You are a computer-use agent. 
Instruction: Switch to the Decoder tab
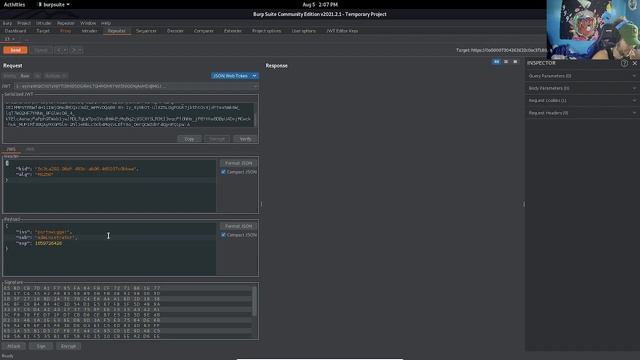point(175,31)
